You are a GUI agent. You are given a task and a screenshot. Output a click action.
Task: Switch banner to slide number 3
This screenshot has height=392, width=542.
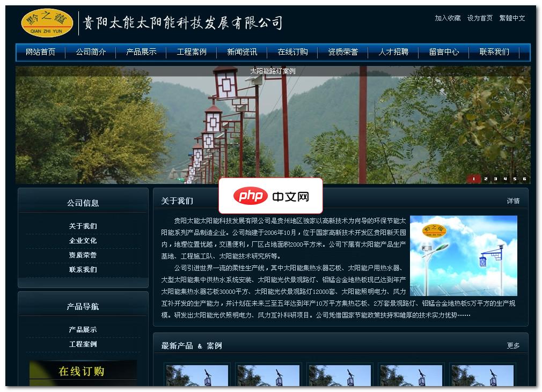coord(495,179)
